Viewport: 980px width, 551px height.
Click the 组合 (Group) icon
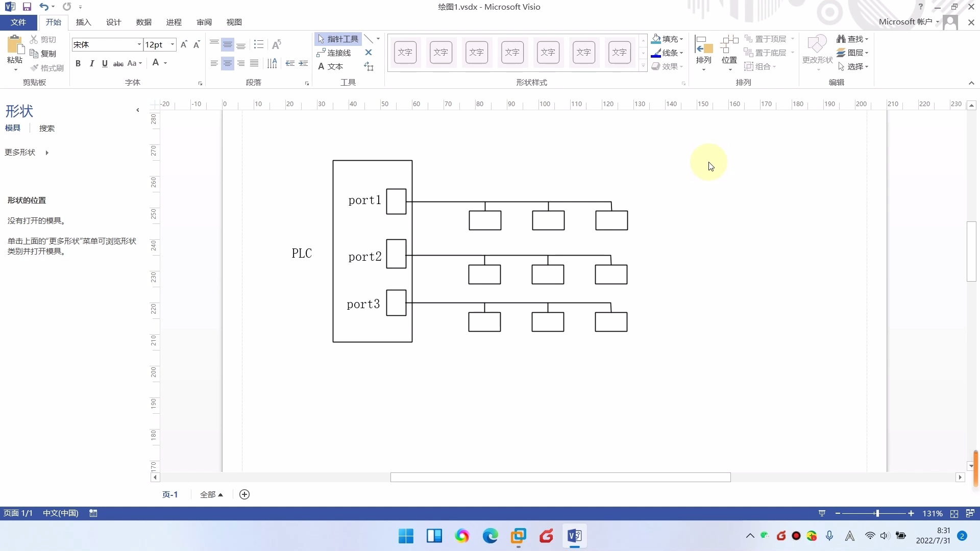(762, 66)
